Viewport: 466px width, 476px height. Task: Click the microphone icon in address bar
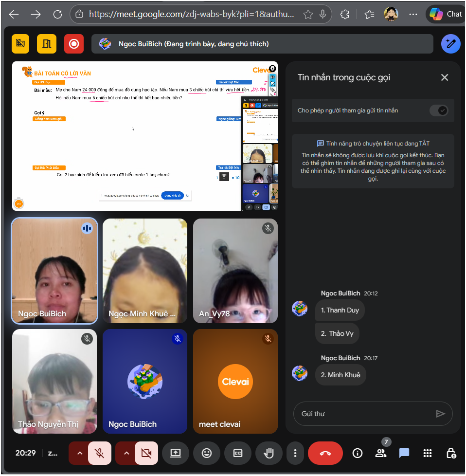(x=323, y=14)
